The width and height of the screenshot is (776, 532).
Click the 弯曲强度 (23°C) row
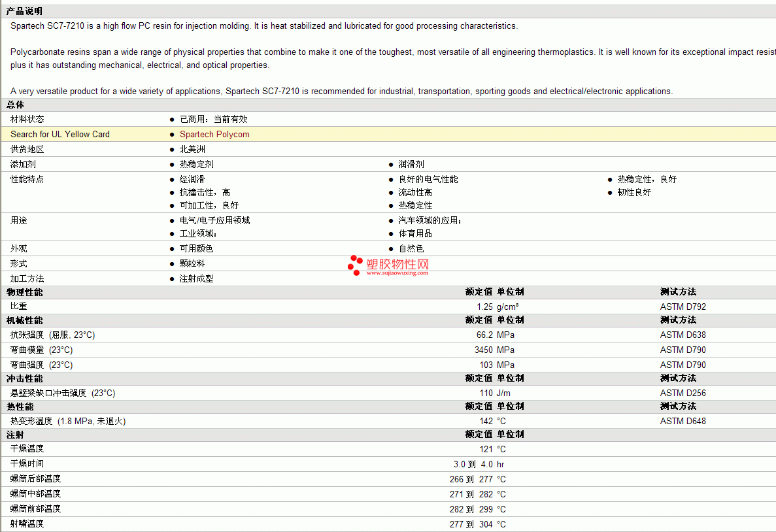point(42,365)
